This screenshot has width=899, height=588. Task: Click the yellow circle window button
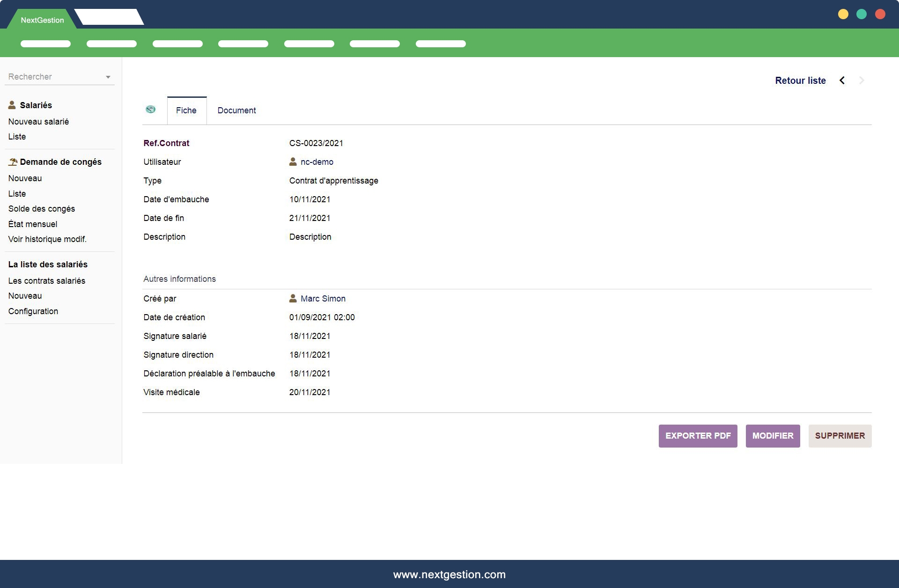[x=843, y=15]
